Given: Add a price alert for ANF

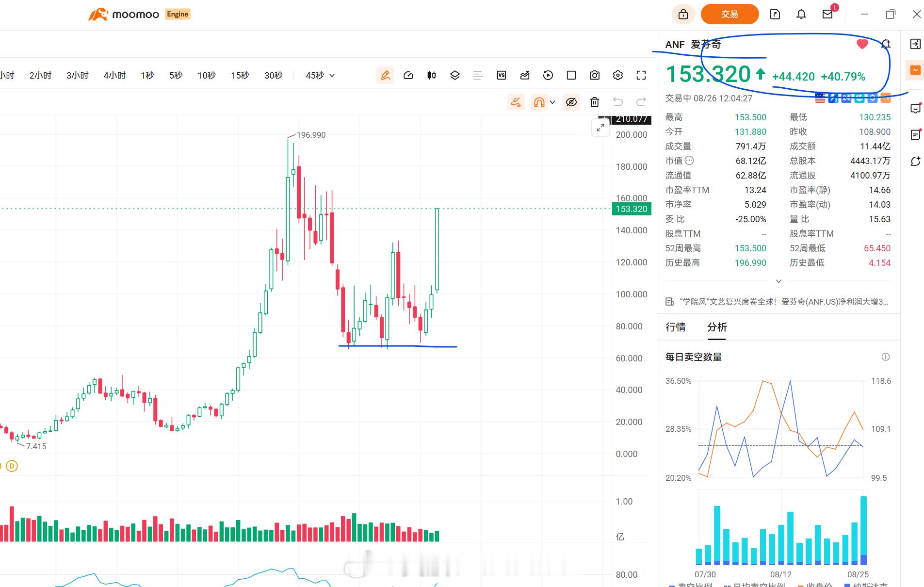Looking at the screenshot, I should click(x=886, y=44).
